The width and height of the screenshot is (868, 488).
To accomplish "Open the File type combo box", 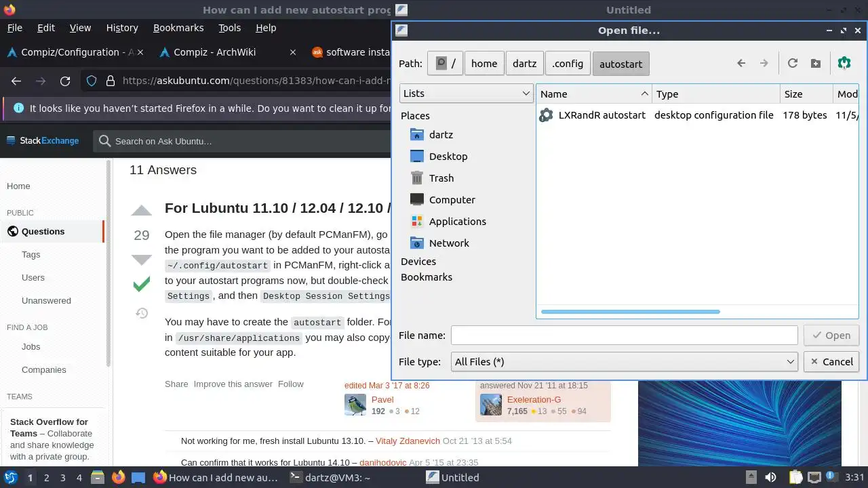I will pyautogui.click(x=625, y=362).
